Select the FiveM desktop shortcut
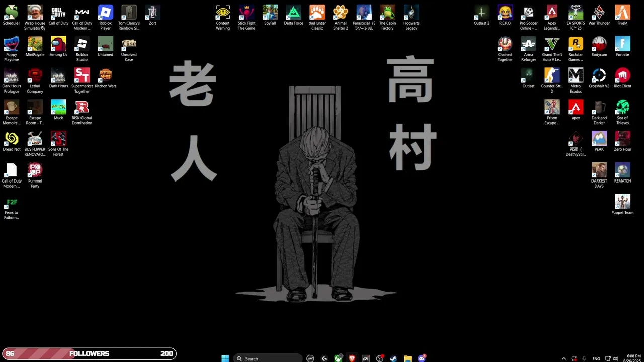This screenshot has width=644, height=362. click(622, 16)
